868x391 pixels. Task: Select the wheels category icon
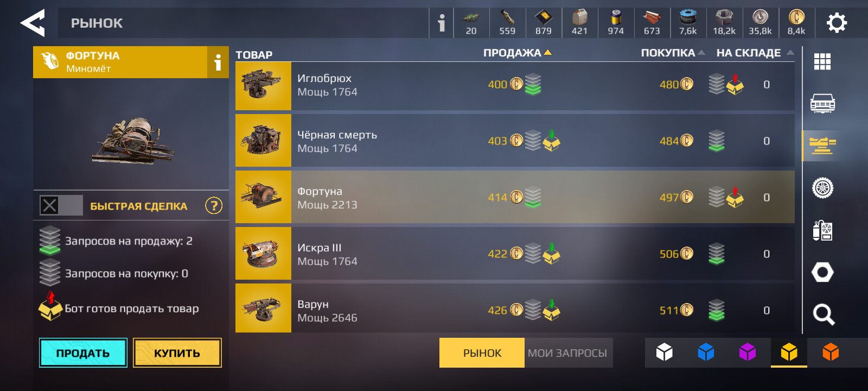pyautogui.click(x=822, y=188)
